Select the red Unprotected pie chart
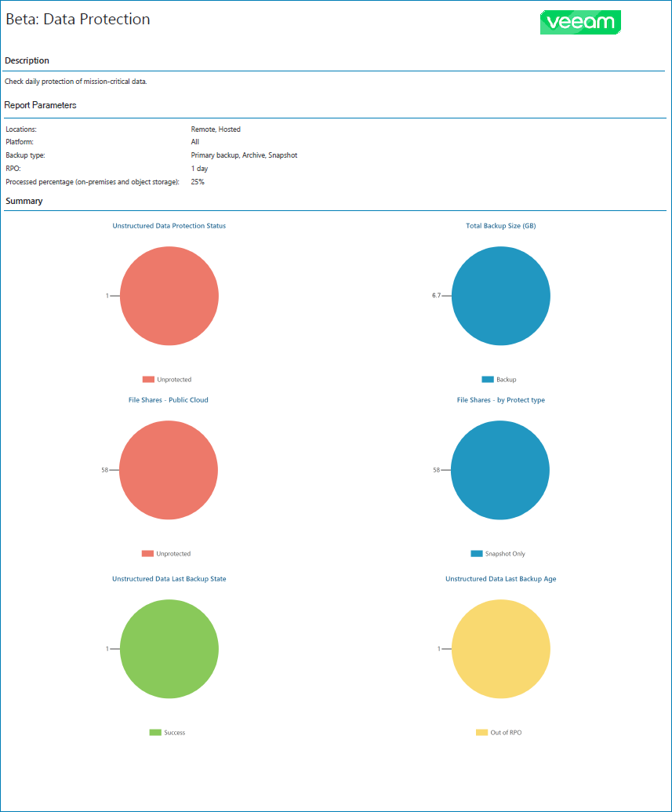This screenshot has height=812, width=672. pyautogui.click(x=169, y=296)
